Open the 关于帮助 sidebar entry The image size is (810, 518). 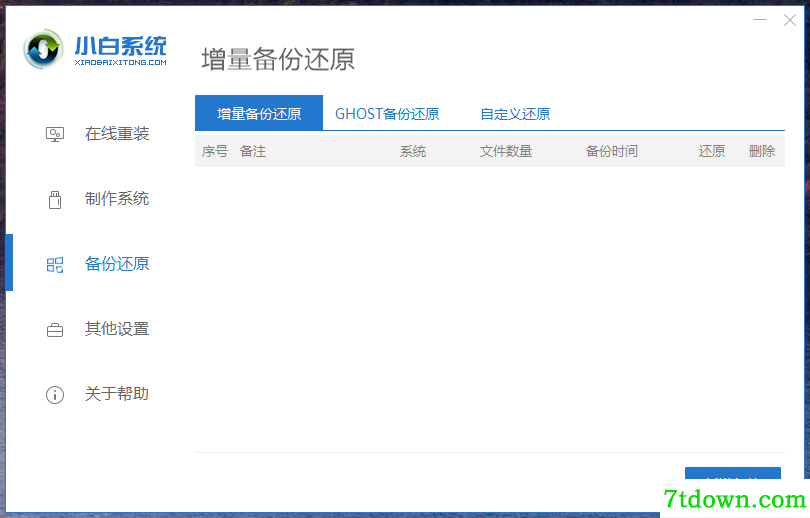point(117,394)
